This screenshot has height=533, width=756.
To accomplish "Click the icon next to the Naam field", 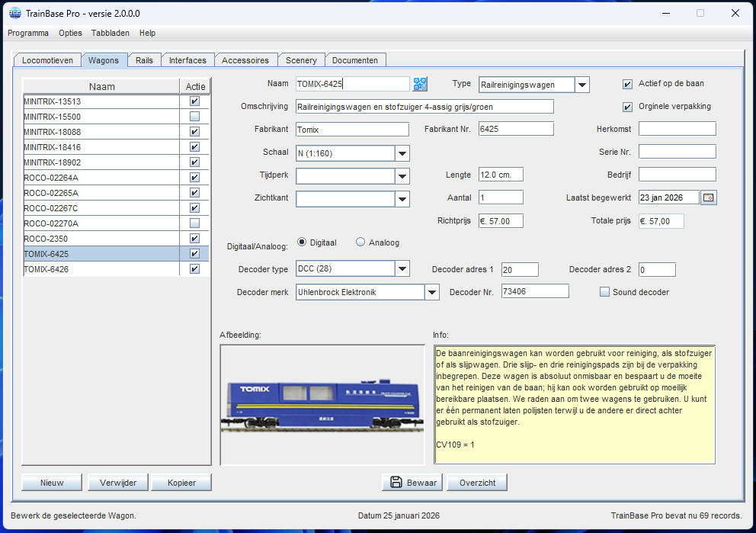I will [421, 84].
